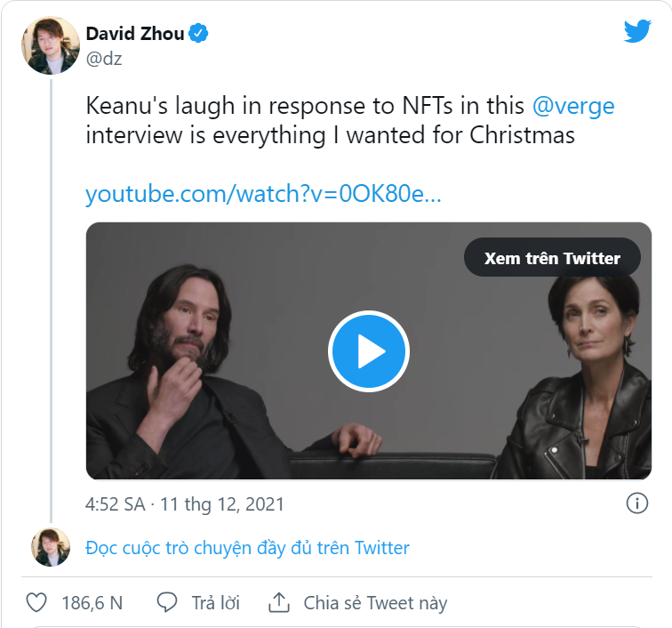This screenshot has height=628, width=672.
Task: Click the "Trả lời" reply label
Action: click(x=216, y=602)
